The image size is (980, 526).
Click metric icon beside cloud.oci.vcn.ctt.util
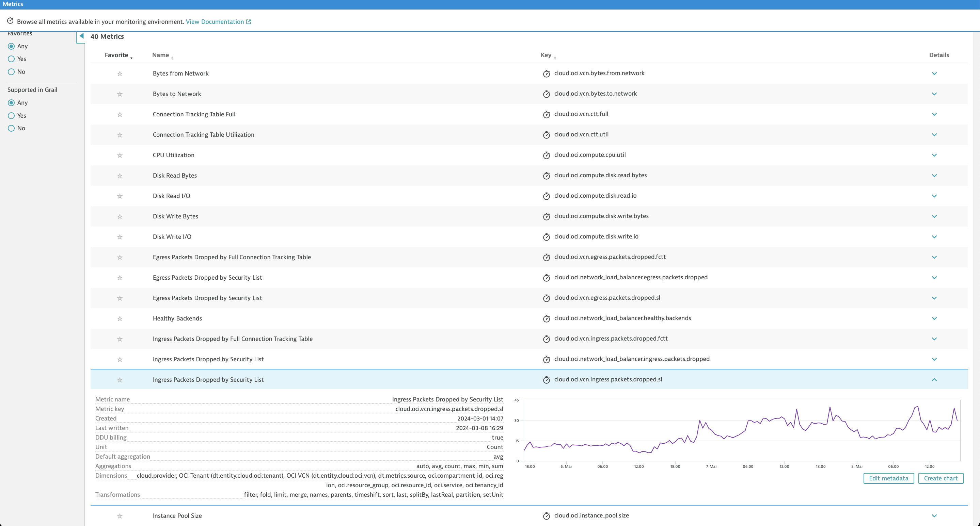[546, 134]
